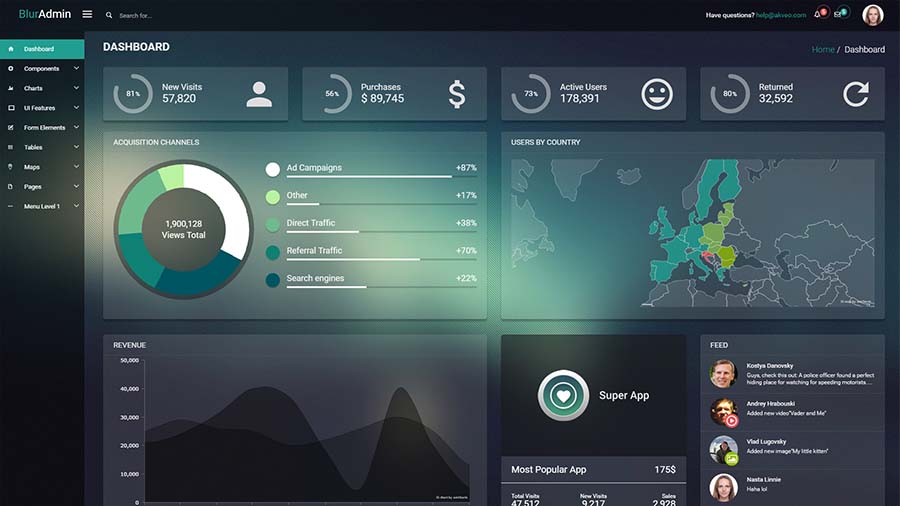Toggle the Direct Traffic legend circle
The width and height of the screenshot is (900, 506).
(x=273, y=225)
